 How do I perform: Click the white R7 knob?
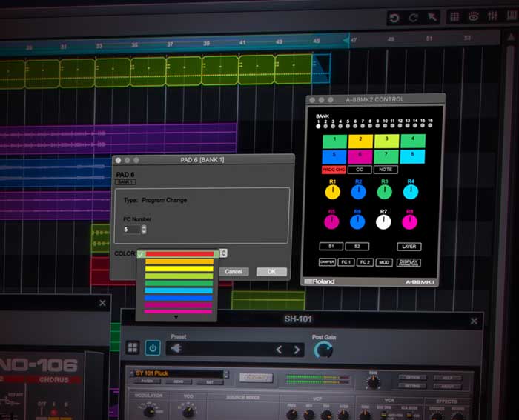click(383, 222)
